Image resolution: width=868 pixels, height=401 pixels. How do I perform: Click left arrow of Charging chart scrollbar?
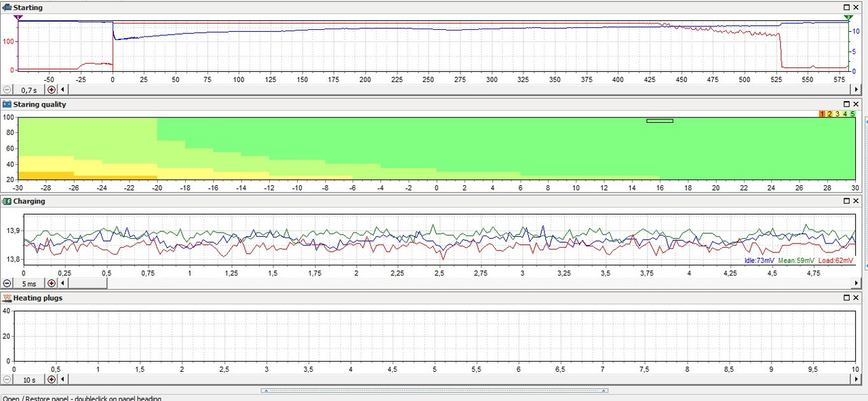[63, 284]
